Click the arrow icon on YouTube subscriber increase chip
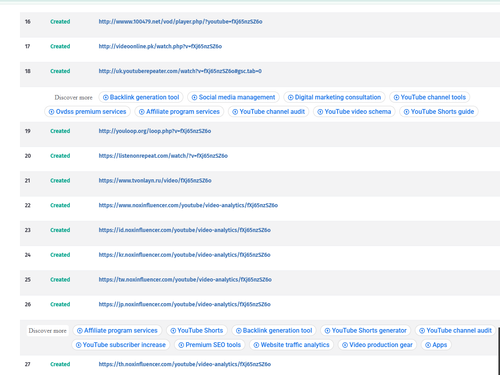This screenshot has width=500, height=375. click(x=78, y=345)
